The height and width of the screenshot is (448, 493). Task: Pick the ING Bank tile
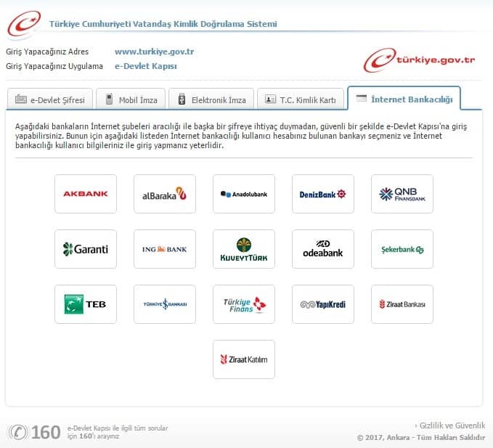click(x=165, y=249)
